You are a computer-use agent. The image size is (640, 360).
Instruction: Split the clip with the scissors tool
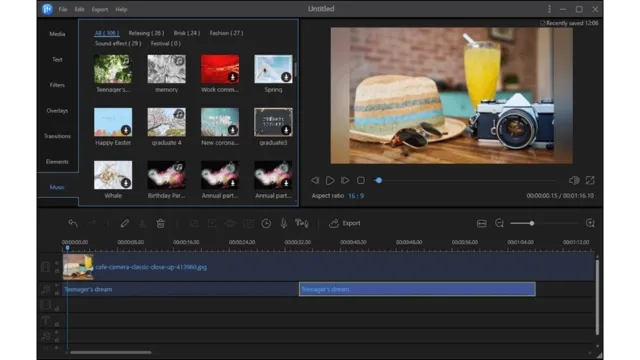(x=142, y=223)
